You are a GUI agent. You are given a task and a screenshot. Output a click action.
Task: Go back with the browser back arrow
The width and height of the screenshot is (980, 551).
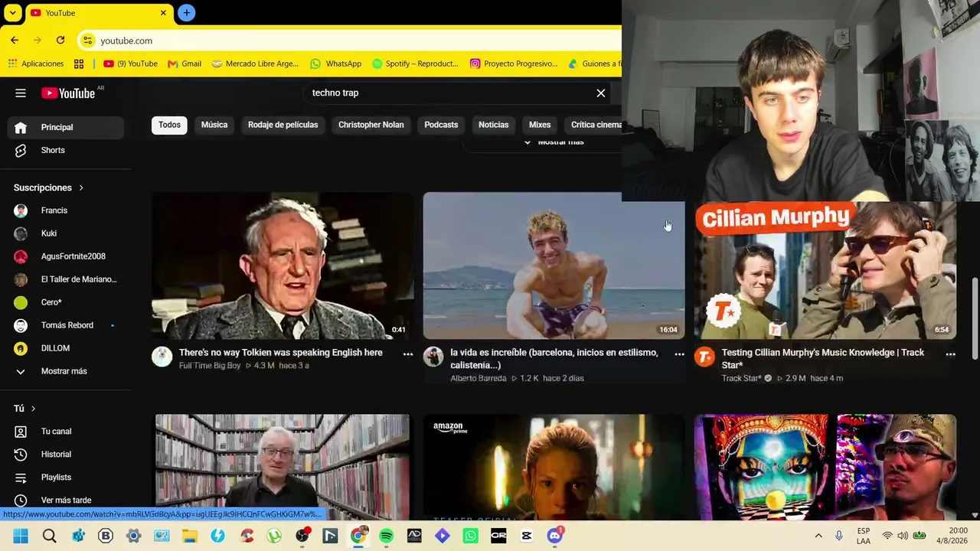click(x=15, y=41)
